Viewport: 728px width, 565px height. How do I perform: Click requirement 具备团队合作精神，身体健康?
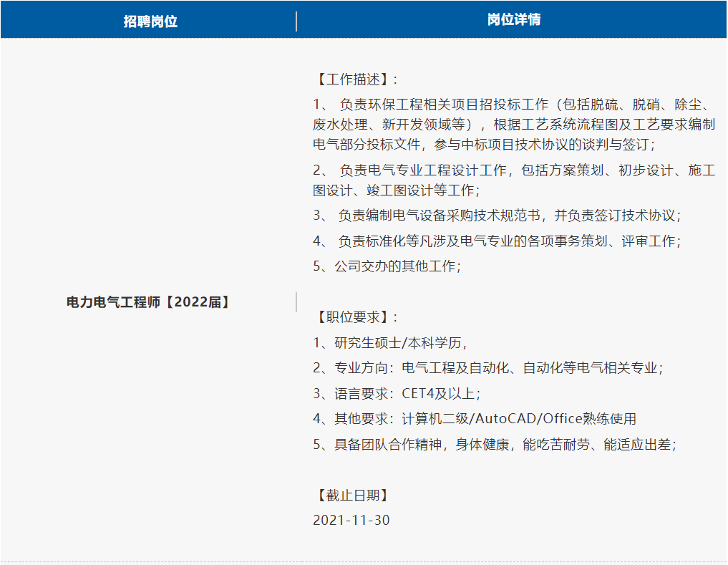(x=495, y=444)
